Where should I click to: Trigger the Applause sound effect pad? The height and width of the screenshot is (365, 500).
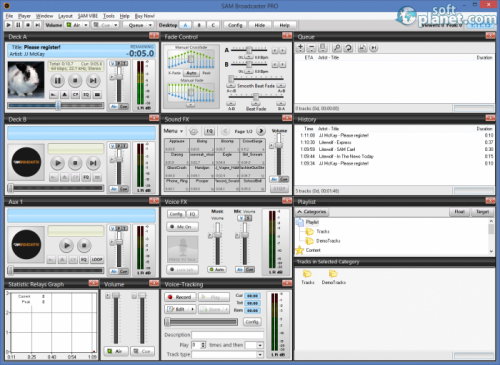point(177,145)
